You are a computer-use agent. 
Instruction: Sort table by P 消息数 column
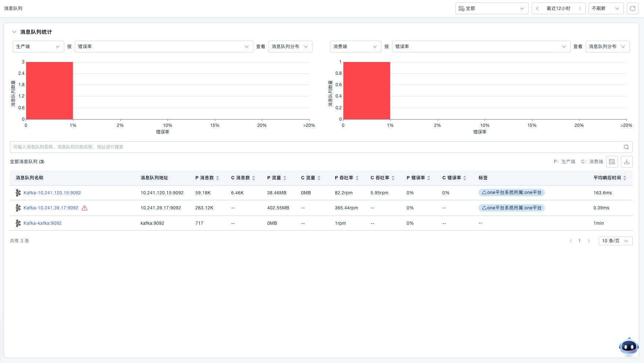point(217,178)
